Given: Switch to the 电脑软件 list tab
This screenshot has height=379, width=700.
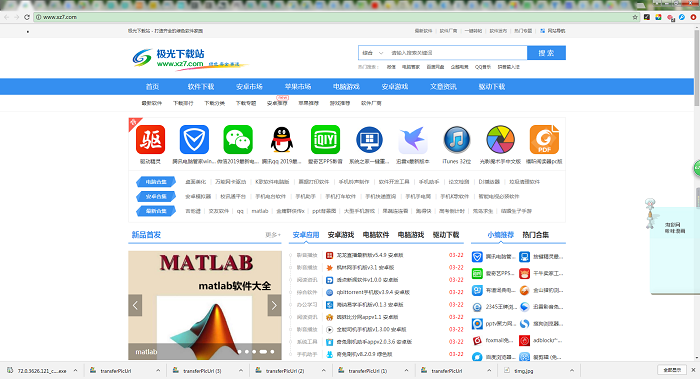Looking at the screenshot, I should tap(375, 235).
